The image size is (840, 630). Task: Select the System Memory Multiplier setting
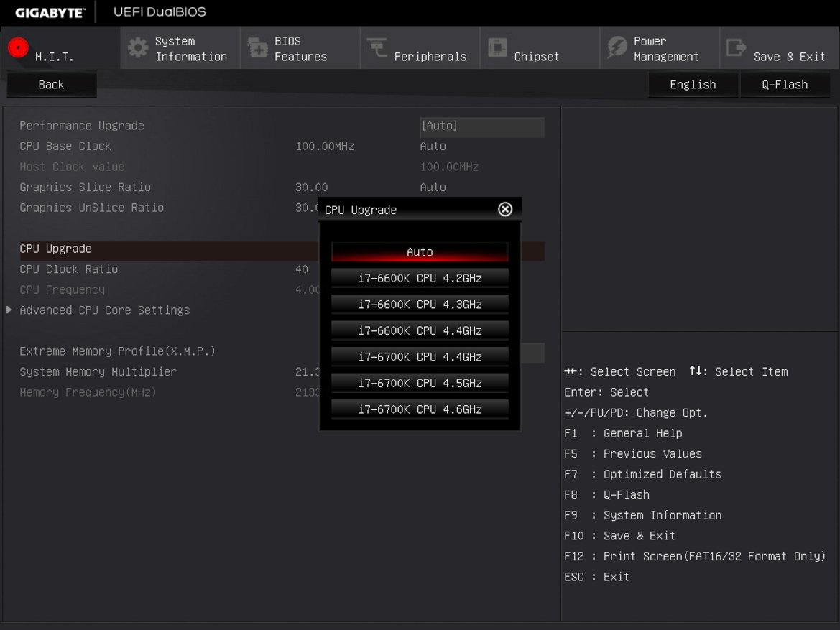pos(98,372)
